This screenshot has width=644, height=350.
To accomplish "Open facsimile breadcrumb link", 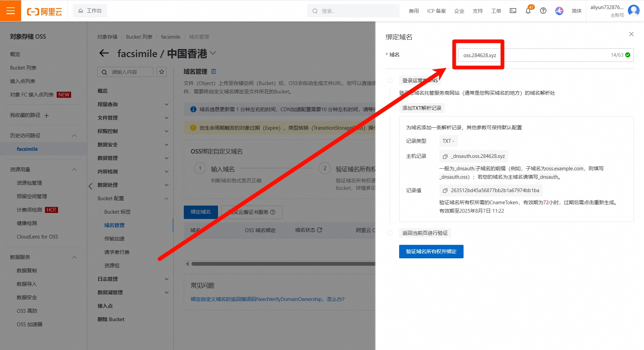I will point(170,37).
